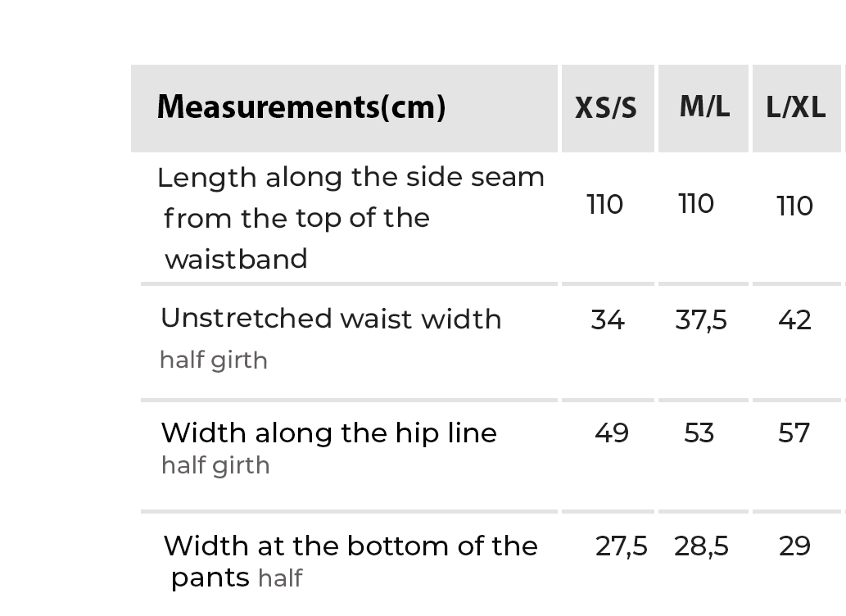The width and height of the screenshot is (846, 616).
Task: Select the XS/S size column header
Action: (x=606, y=108)
